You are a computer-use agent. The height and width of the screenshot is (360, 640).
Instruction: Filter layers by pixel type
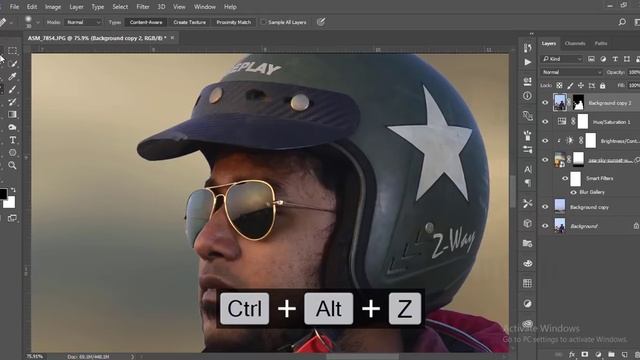pyautogui.click(x=591, y=59)
